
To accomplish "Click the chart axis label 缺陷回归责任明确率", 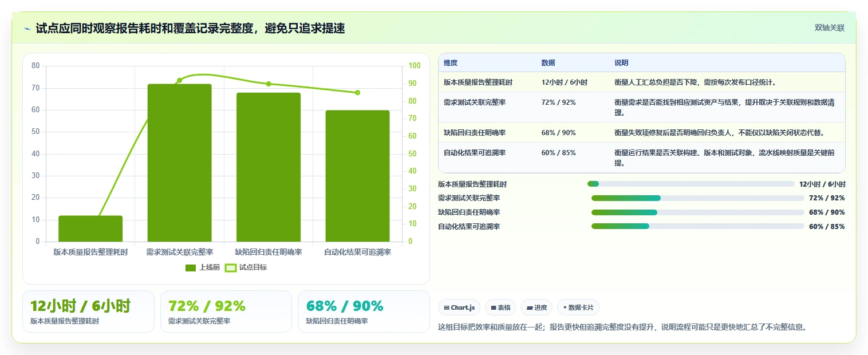I will [x=269, y=252].
